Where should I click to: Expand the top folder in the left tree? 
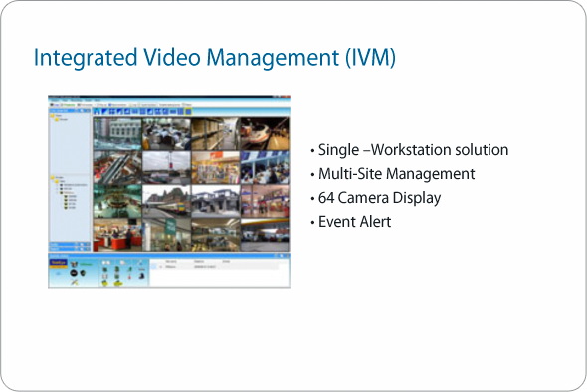coord(53,116)
